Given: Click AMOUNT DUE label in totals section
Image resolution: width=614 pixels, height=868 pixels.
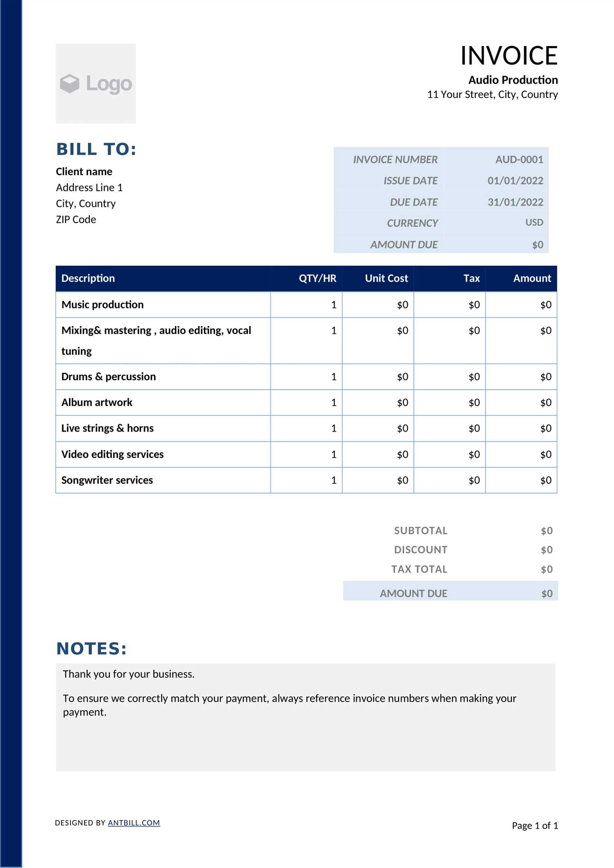Looking at the screenshot, I should pos(414,594).
